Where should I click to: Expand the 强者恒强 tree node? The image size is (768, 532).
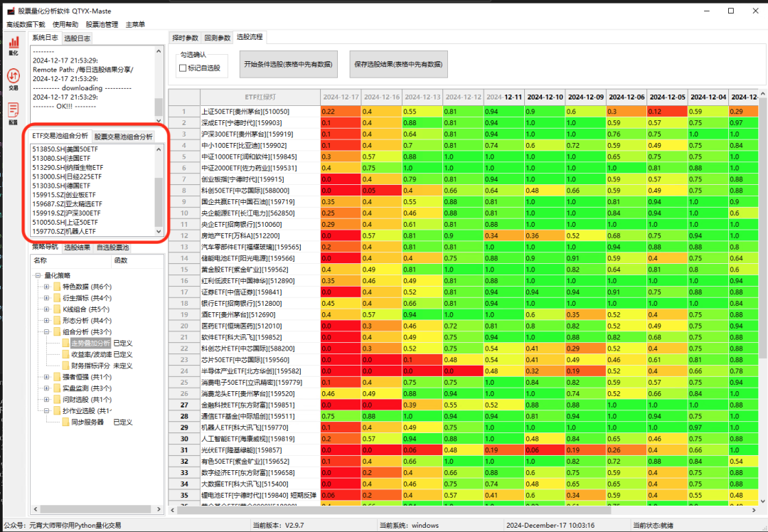coord(46,377)
